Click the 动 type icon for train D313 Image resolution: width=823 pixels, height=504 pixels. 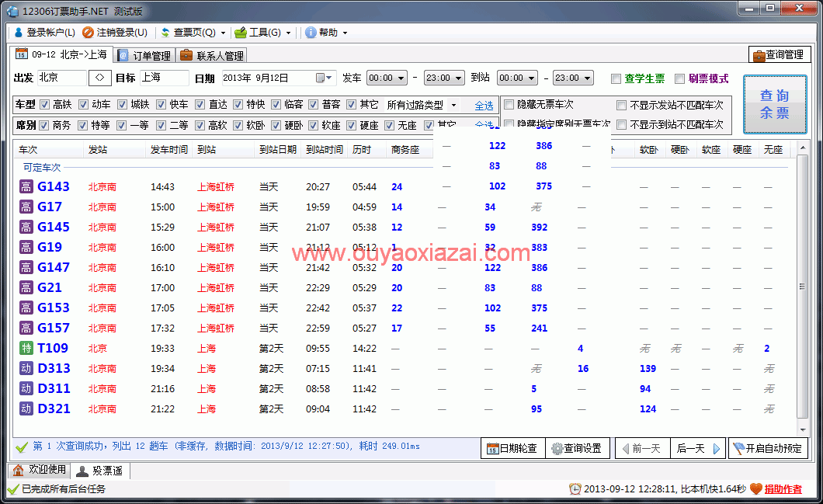tap(26, 369)
